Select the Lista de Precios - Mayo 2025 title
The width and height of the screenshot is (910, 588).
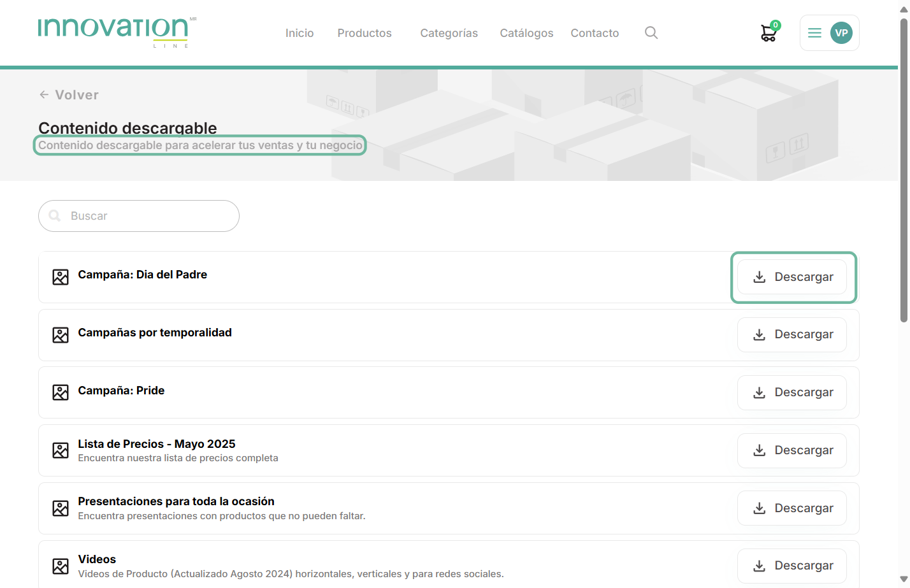pyautogui.click(x=157, y=444)
